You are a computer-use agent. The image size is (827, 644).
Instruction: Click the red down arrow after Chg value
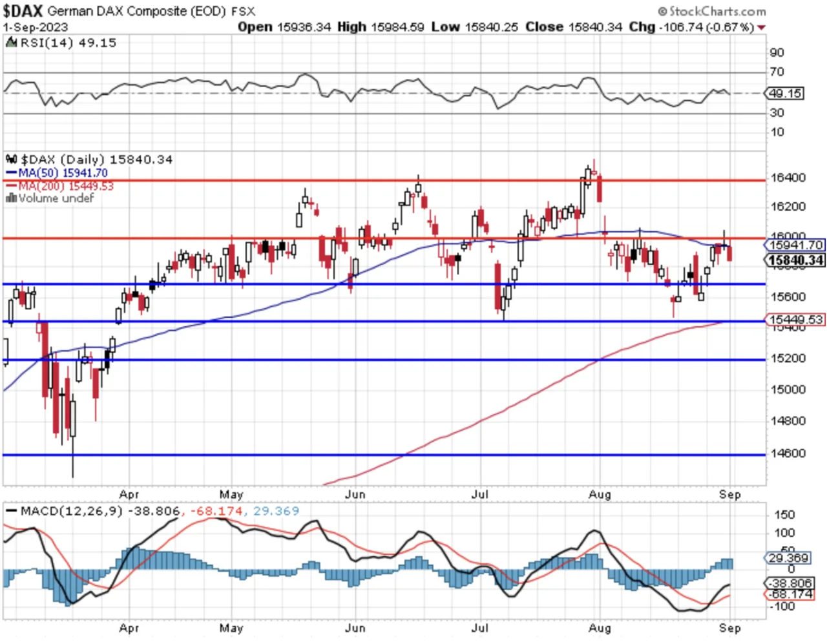point(762,28)
